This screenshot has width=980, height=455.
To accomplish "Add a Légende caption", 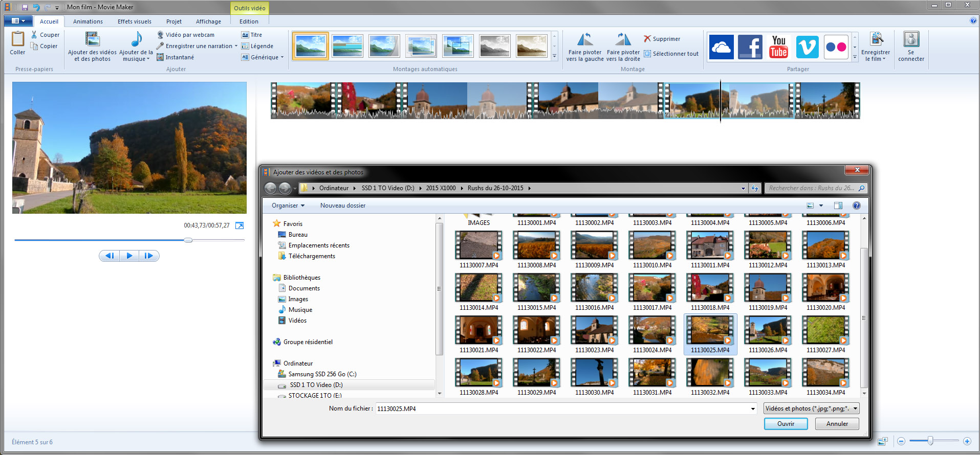I will click(x=257, y=46).
